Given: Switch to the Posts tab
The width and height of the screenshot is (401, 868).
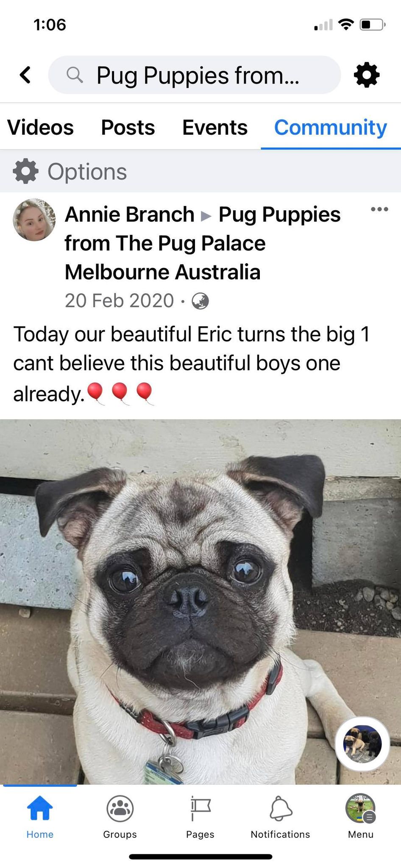Looking at the screenshot, I should (128, 127).
